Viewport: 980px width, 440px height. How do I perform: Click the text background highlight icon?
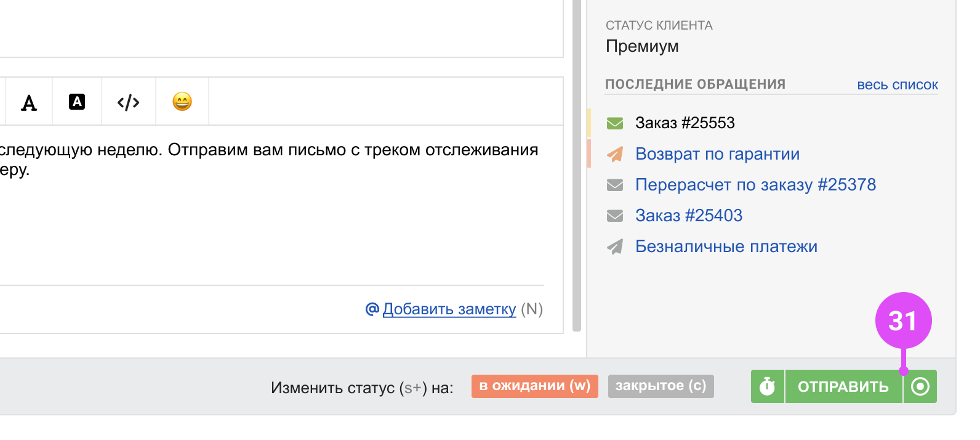pyautogui.click(x=77, y=102)
